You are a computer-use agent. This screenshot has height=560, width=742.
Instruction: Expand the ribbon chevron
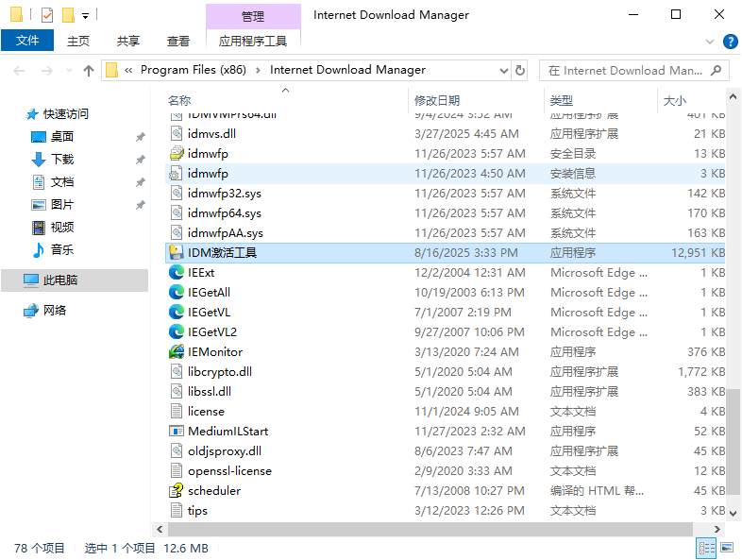710,42
